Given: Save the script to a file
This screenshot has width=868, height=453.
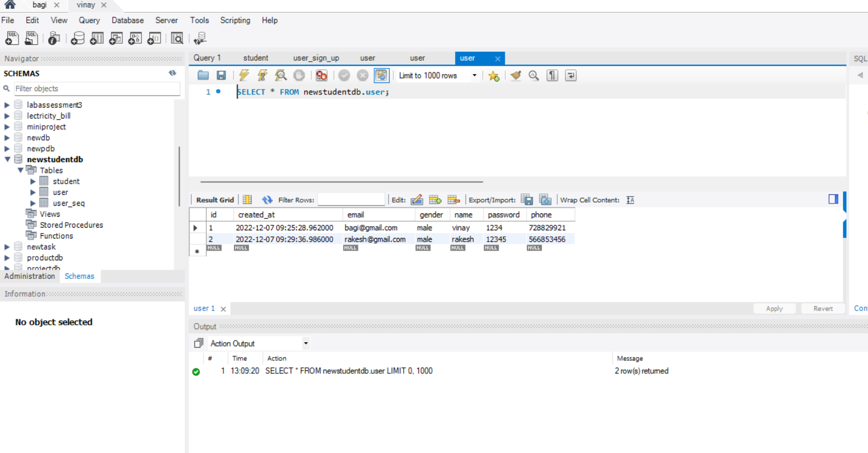Looking at the screenshot, I should click(x=221, y=75).
